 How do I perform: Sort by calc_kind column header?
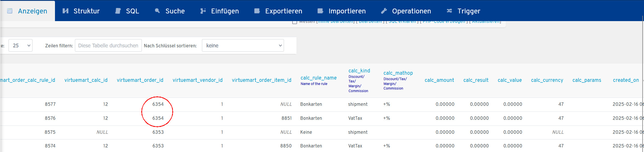359,71
